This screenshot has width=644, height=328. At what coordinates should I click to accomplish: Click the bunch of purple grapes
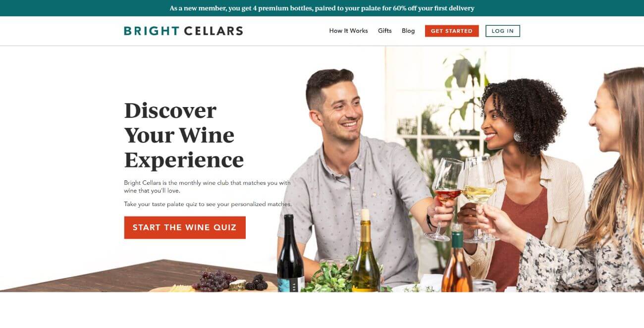(214, 280)
